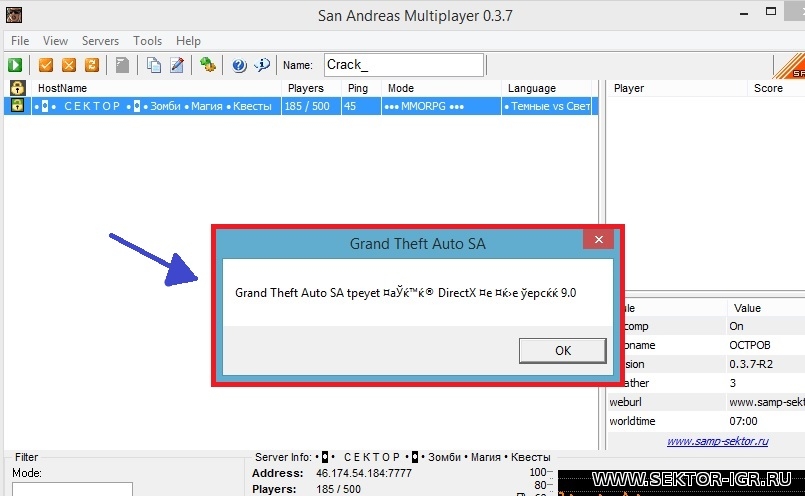Click the orange checkmark Add Server icon
Image resolution: width=805 pixels, height=496 pixels.
point(46,65)
